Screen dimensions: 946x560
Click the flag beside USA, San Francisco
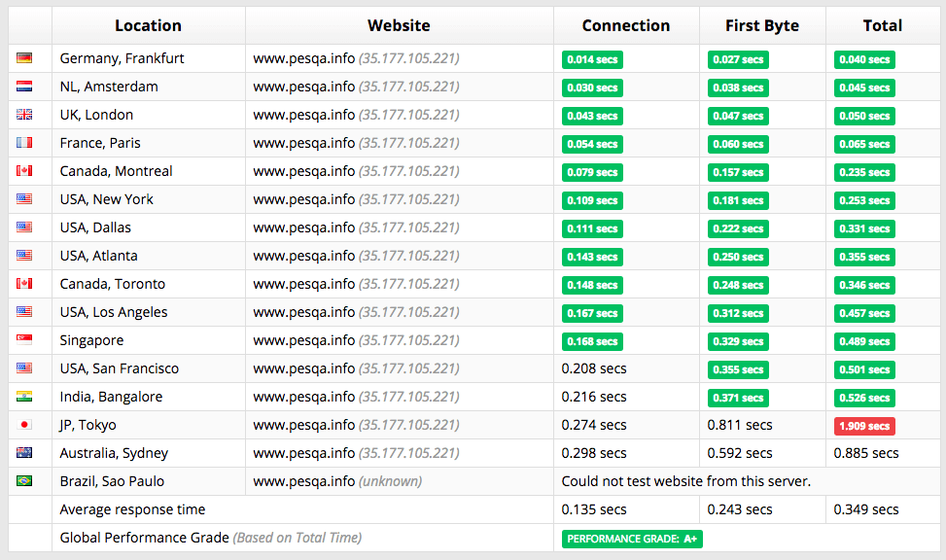[24, 367]
